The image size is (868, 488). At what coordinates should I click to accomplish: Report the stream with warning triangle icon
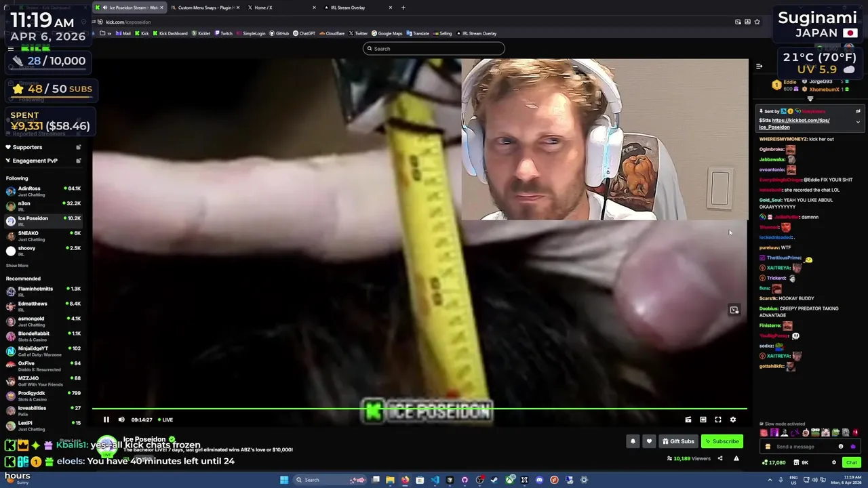click(736, 458)
